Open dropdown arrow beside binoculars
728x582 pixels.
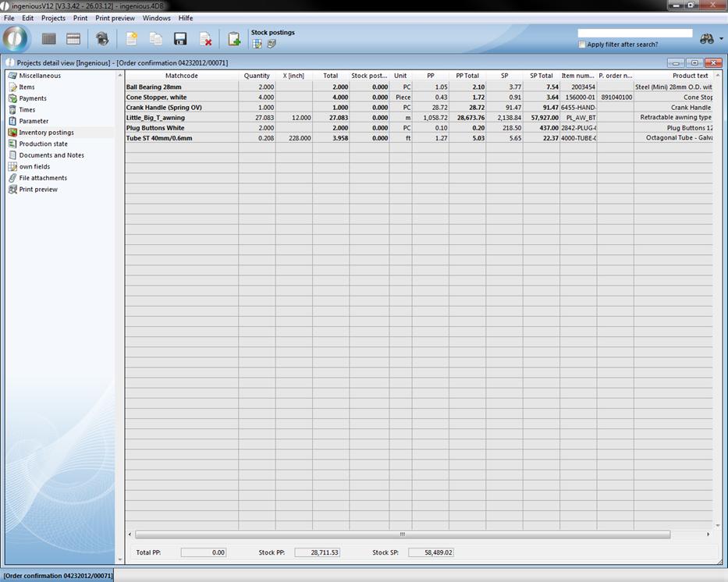[x=721, y=39]
